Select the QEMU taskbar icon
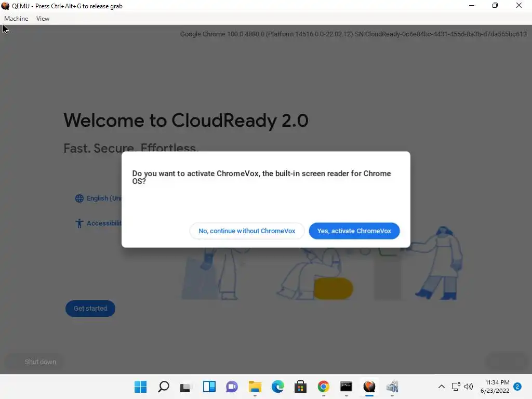 [x=369, y=387]
